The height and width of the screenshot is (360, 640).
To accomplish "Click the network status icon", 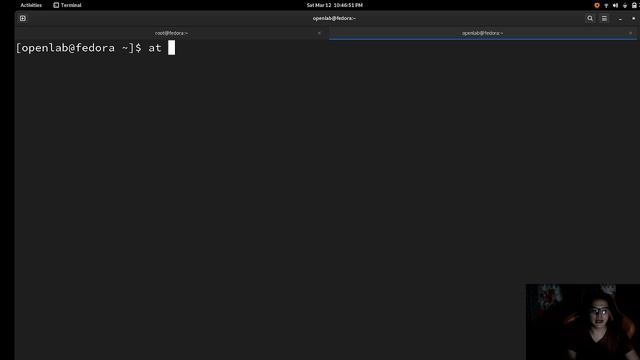I will tap(606, 5).
